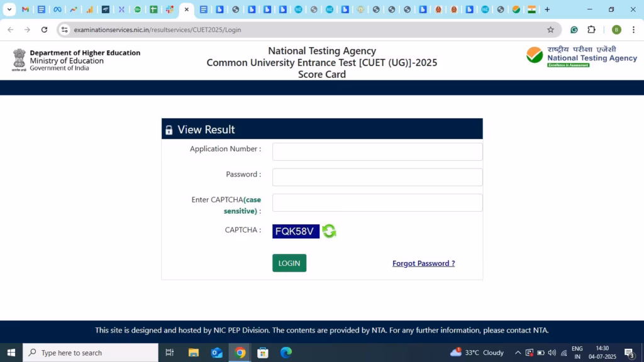The height and width of the screenshot is (362, 644).
Task: Refresh the CAPTCHA with green arrows icon
Action: (x=329, y=231)
